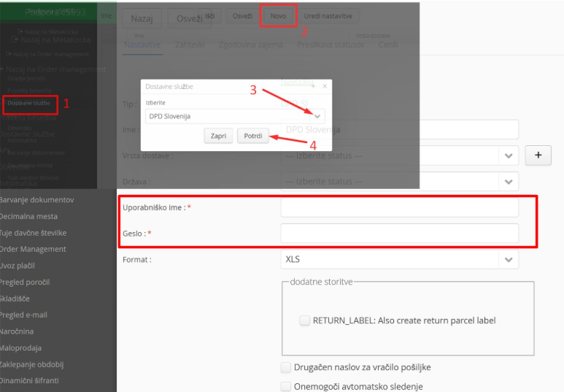The height and width of the screenshot is (392, 564).
Task: Open Decimalna mesta in the sidebar
Action: tap(28, 216)
